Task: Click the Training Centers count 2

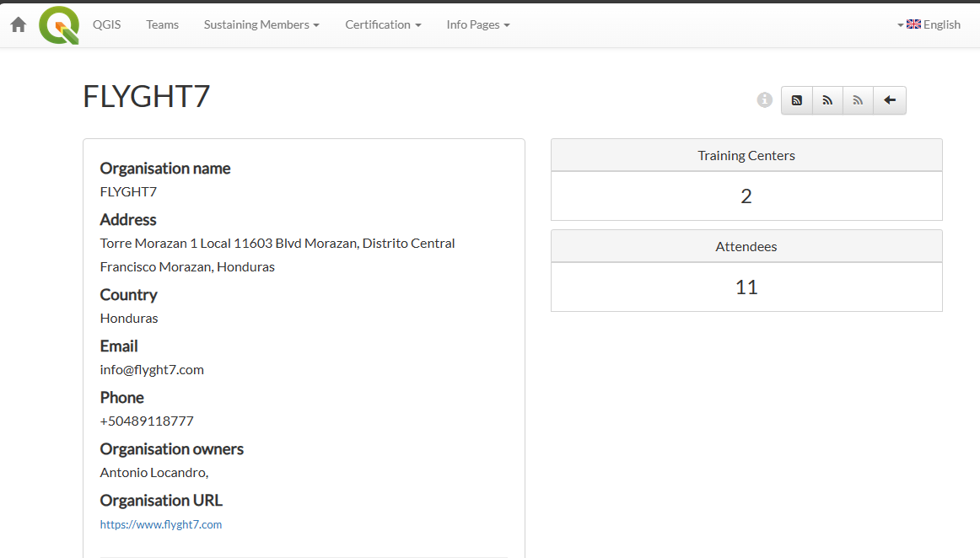Action: [x=746, y=196]
